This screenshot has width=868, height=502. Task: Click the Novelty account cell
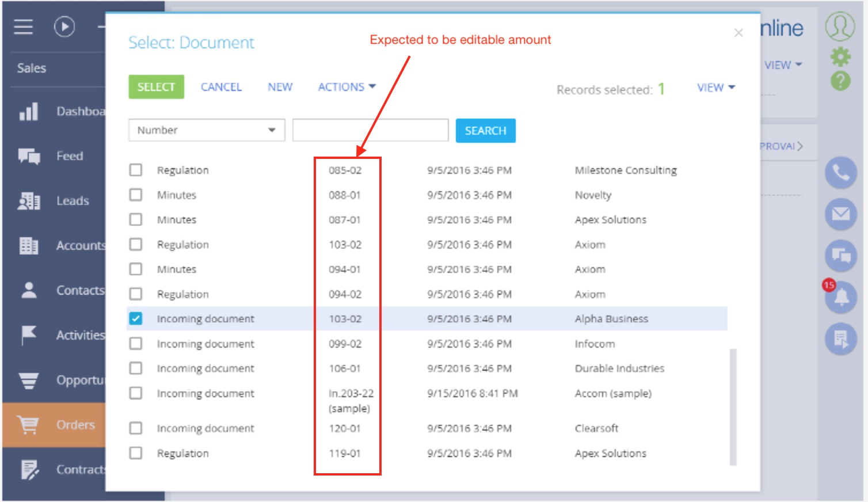pos(593,195)
